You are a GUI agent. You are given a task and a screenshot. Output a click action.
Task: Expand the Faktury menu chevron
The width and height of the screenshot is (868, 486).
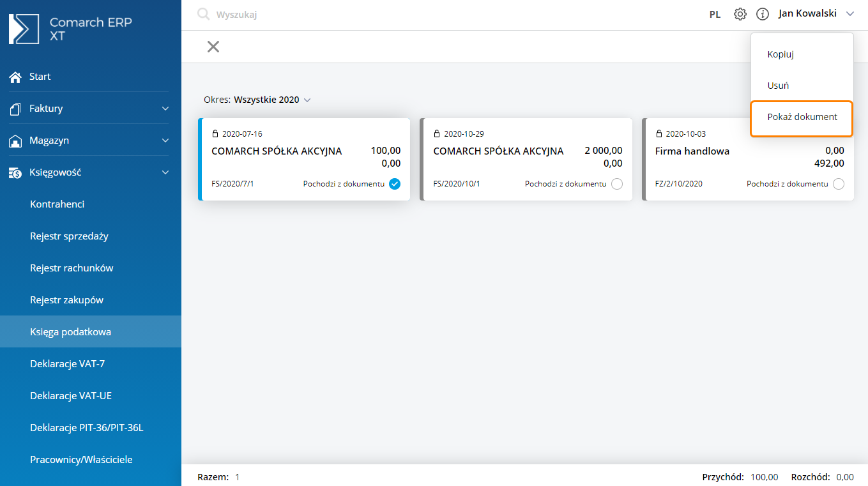point(165,109)
